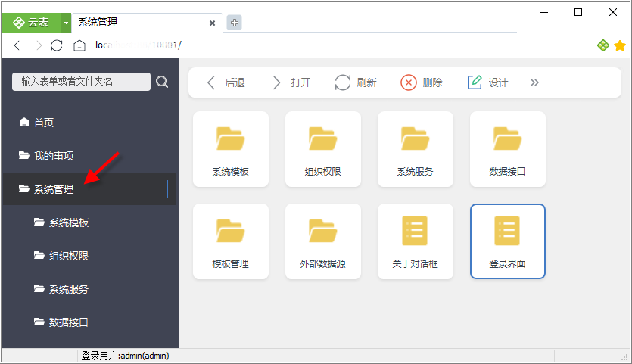Select 系统管理 in the sidebar
Screen dimensions: 632x364
pyautogui.click(x=89, y=189)
